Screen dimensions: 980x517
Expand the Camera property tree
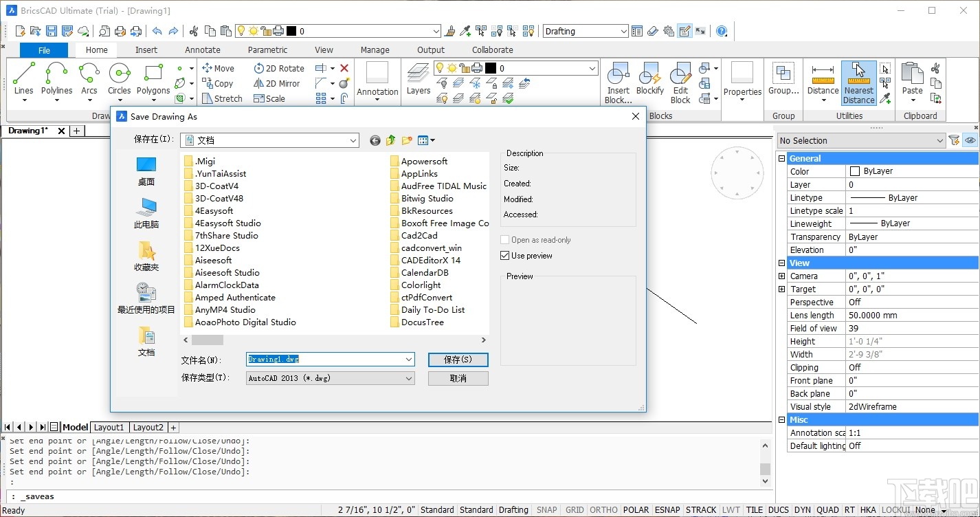[x=781, y=276]
